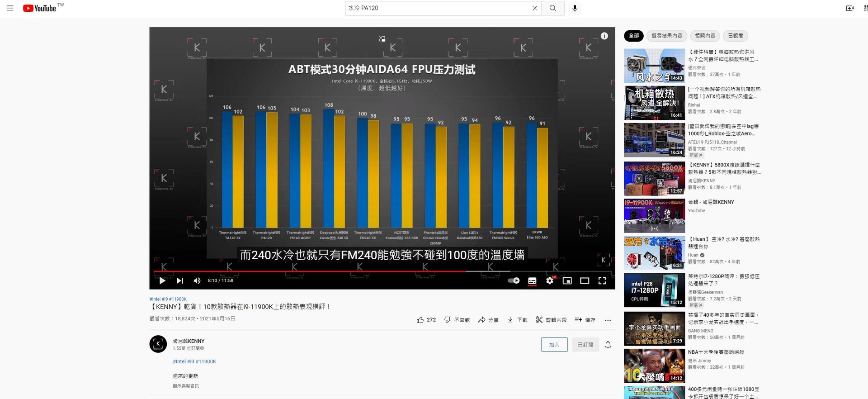
Task: Create a clip with the scissors 剪輯片段
Action: point(551,320)
